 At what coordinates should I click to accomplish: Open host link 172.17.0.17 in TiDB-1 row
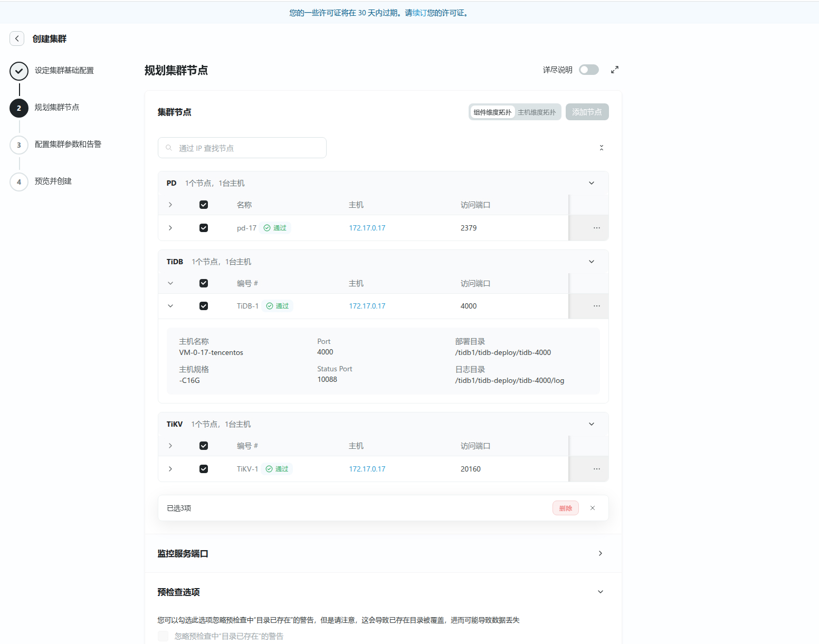(x=367, y=306)
